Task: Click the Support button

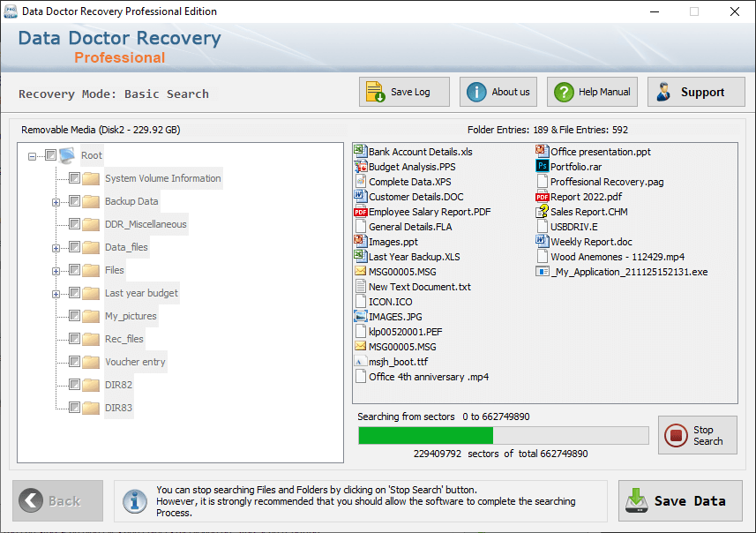Action: 696,92
